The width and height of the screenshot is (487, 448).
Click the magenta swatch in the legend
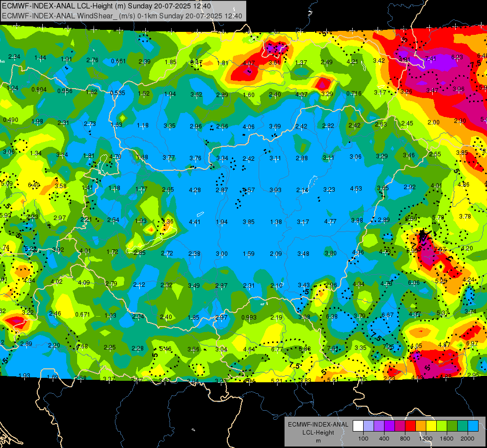pyautogui.click(x=400, y=426)
